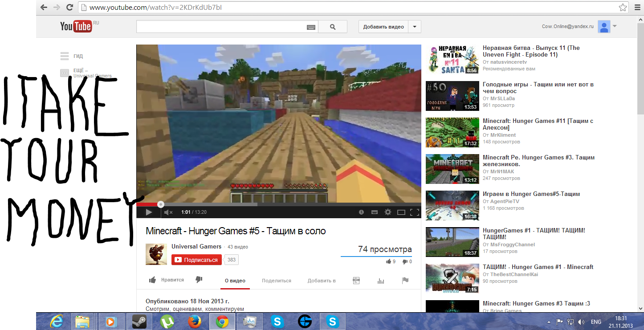Expand the upload dropdown arrow
Viewport: 644px width, 330px height.
tap(415, 27)
